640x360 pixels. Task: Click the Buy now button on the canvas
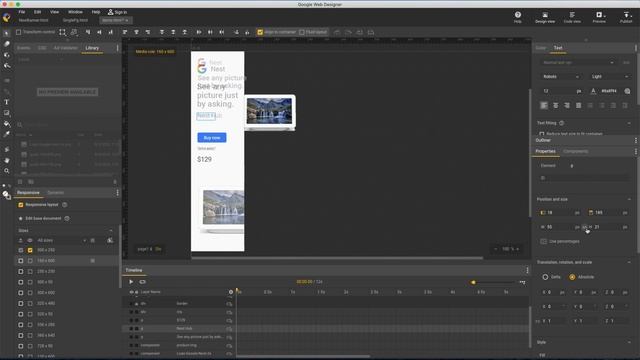(x=212, y=138)
